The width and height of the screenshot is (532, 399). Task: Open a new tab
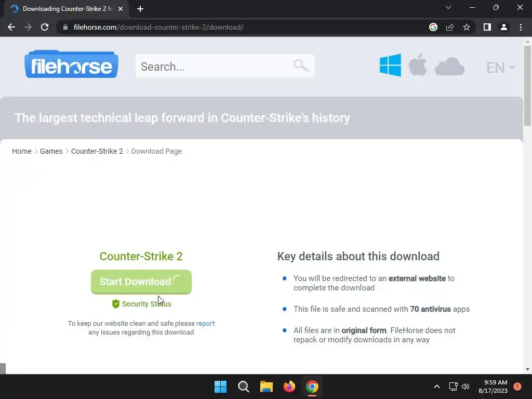click(140, 9)
